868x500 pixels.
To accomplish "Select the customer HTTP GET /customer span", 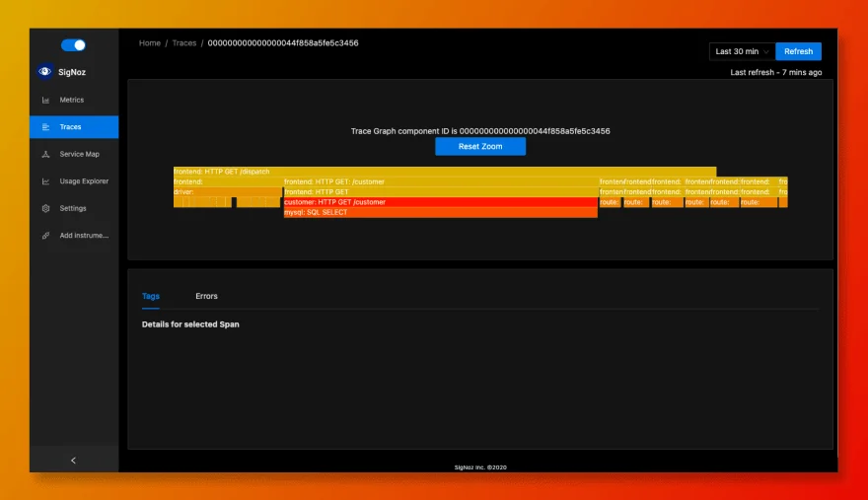I will pyautogui.click(x=441, y=202).
